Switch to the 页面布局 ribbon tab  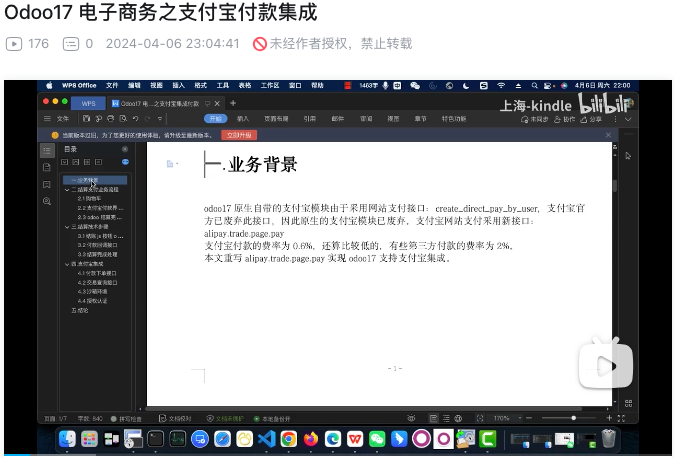(276, 119)
